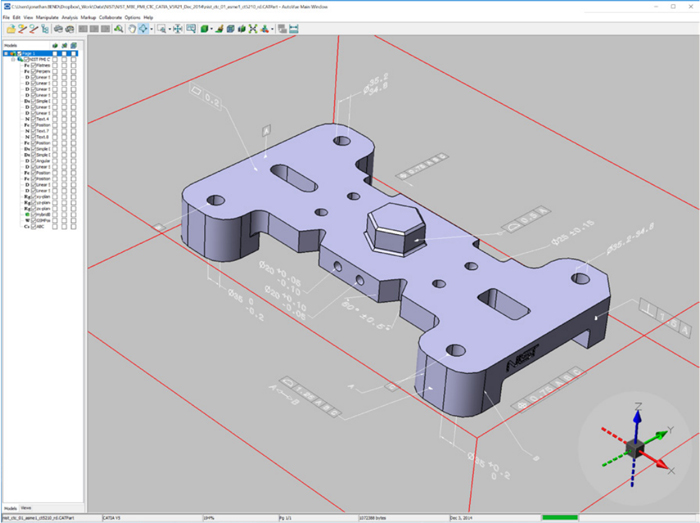Open the Manipulate menu
This screenshot has width=700, height=523.
click(47, 17)
